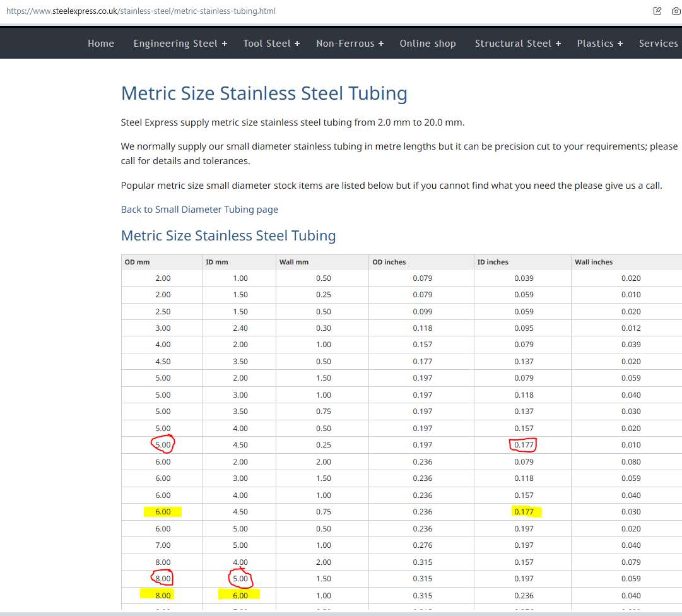Select the 0.30 value in the Wall mm column

[324, 328]
